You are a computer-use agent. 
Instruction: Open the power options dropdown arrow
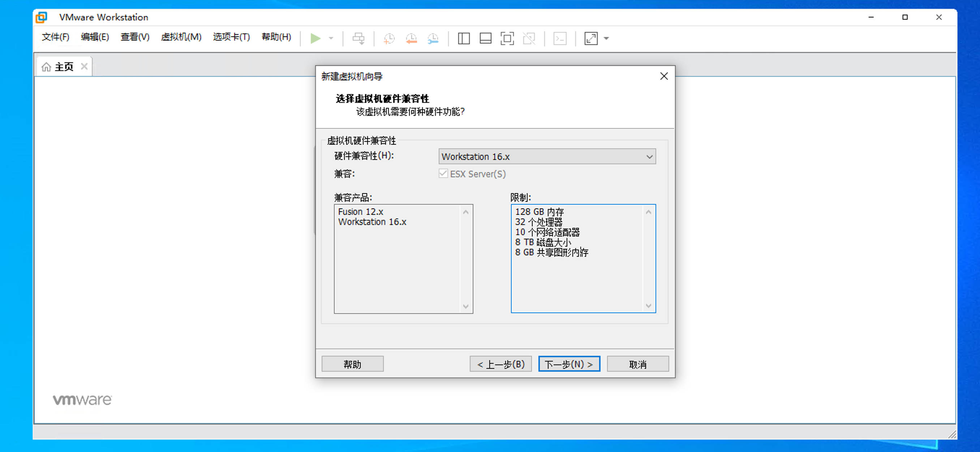pyautogui.click(x=331, y=38)
